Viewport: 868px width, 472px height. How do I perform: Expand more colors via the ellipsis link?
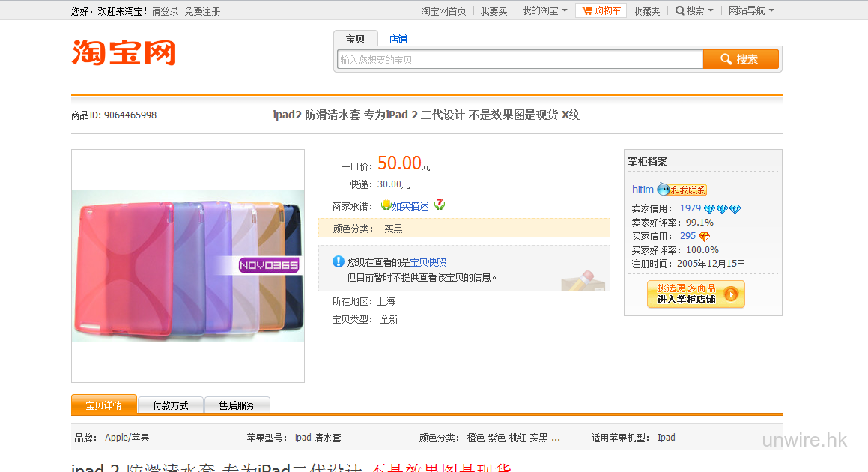pos(556,438)
